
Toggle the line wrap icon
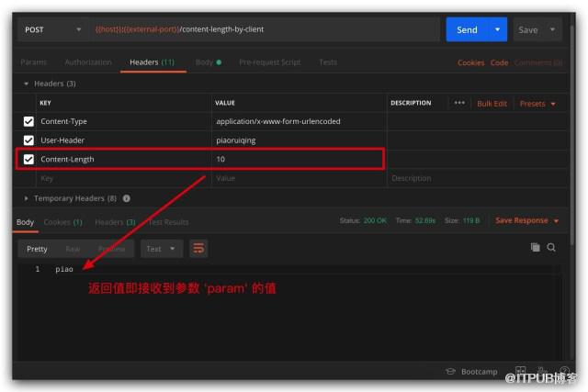coord(198,248)
